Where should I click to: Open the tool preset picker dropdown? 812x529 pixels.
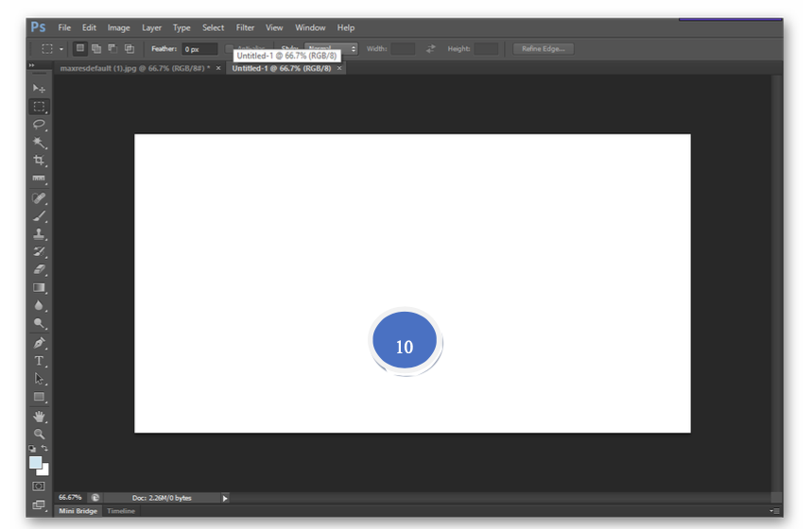(x=61, y=48)
